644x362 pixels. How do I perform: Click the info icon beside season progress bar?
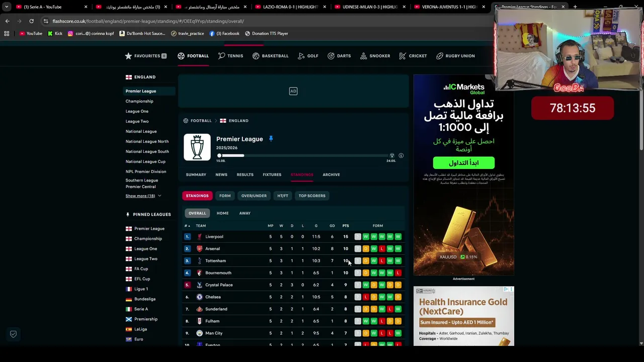pos(401,156)
